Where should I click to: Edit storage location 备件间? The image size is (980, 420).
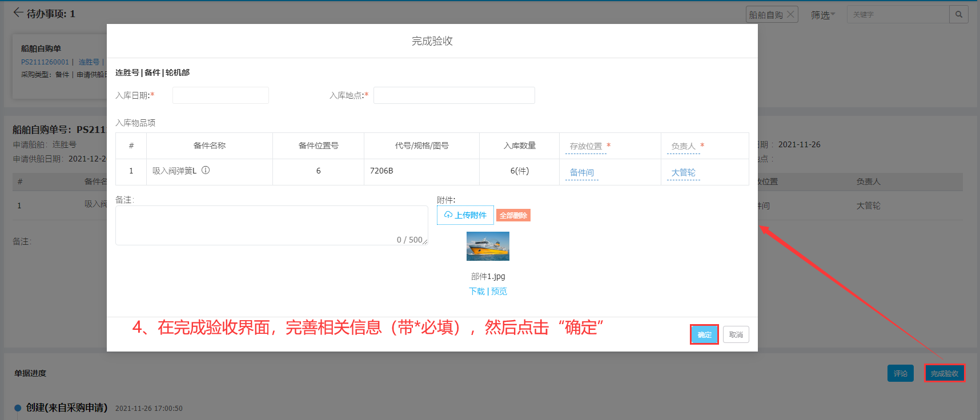(x=582, y=172)
